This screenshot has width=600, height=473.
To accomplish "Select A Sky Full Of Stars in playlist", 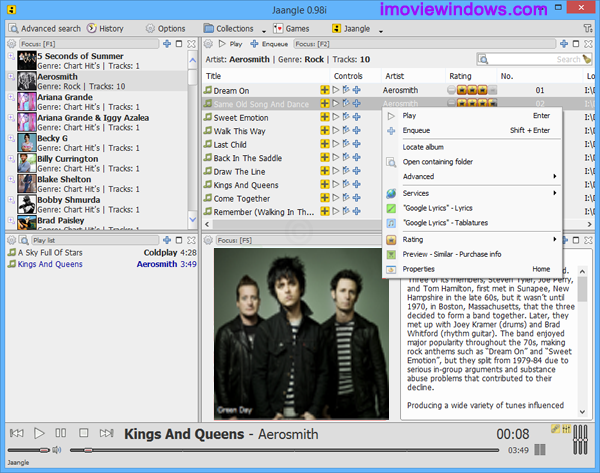I will [102, 253].
